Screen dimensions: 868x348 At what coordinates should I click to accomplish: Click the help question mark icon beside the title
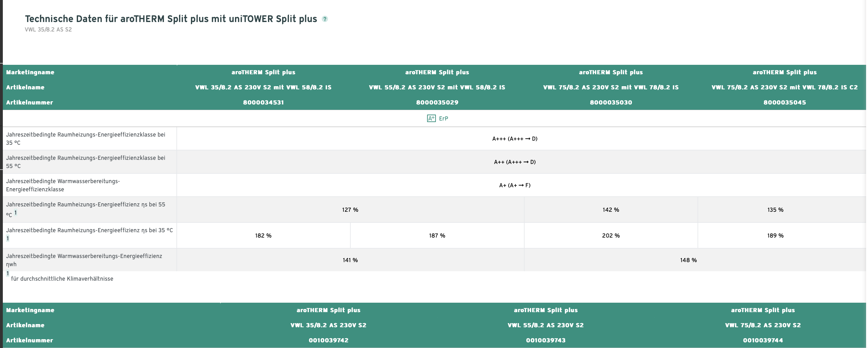pos(325,19)
